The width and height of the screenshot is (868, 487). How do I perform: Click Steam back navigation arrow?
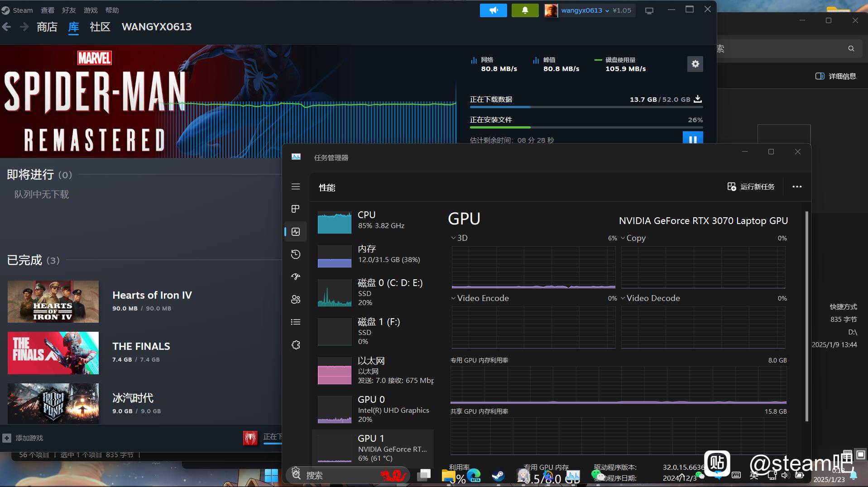(7, 27)
